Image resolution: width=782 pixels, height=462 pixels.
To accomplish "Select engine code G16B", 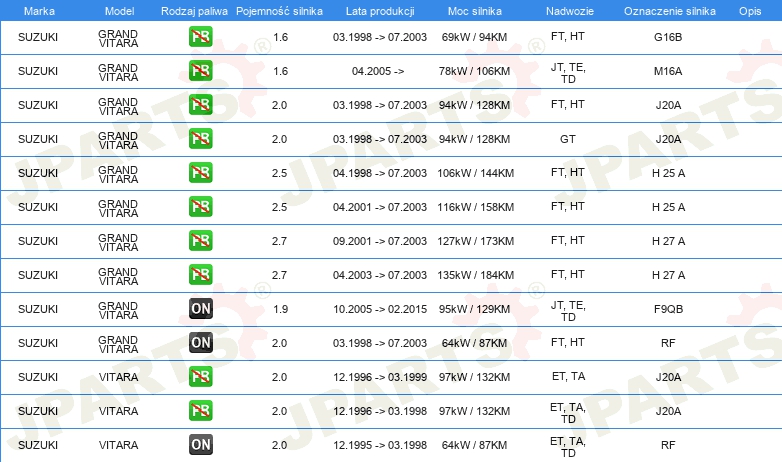I will coord(668,37).
